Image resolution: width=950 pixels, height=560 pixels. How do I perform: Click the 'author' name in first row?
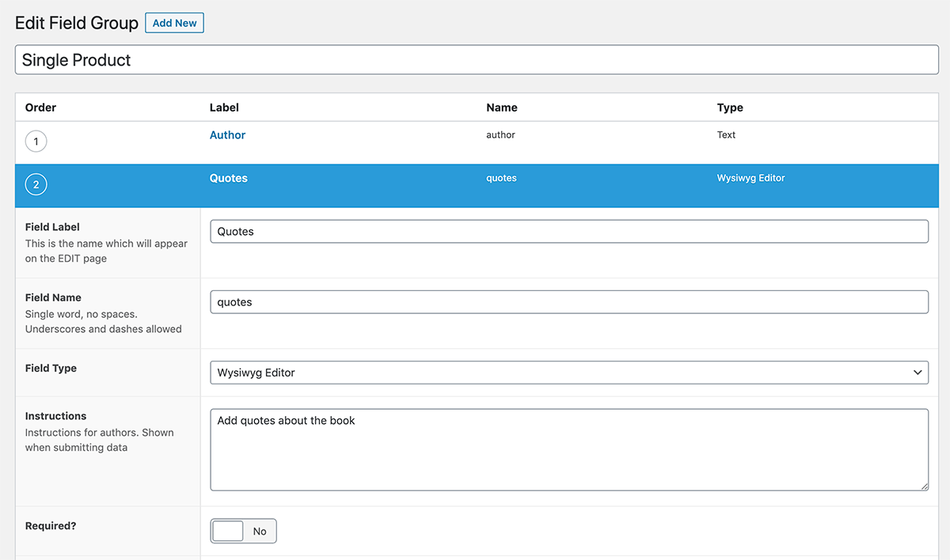[x=500, y=135]
